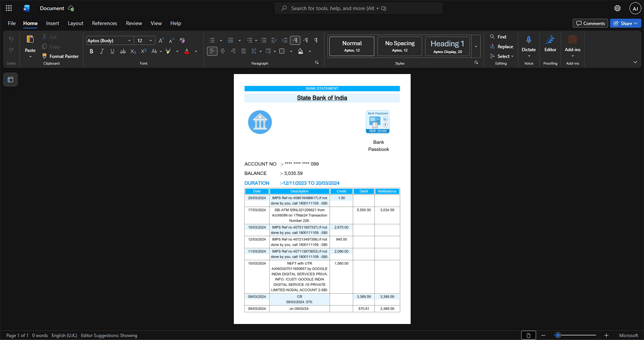The width and height of the screenshot is (644, 340).
Task: Expand the Styles gallery
Action: (x=476, y=47)
